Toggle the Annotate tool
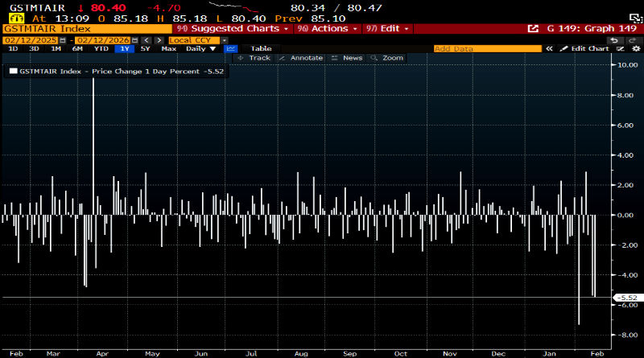Screen dimensions: 644x358 point(301,58)
